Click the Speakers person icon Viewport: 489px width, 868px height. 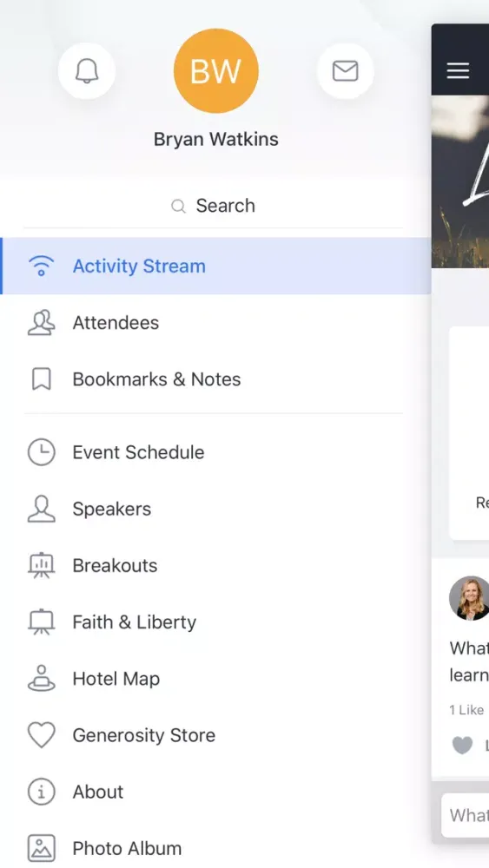pyautogui.click(x=42, y=509)
